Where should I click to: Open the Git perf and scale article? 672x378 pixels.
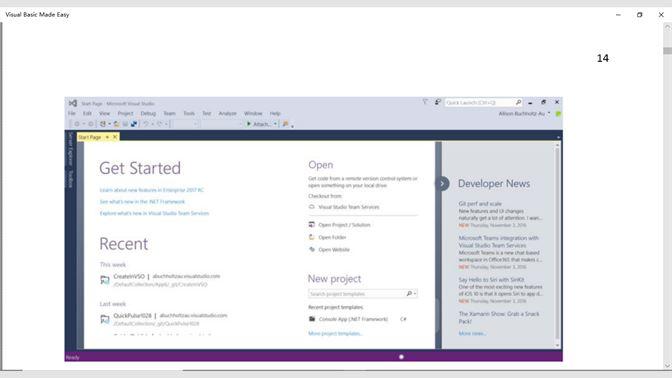click(x=480, y=204)
